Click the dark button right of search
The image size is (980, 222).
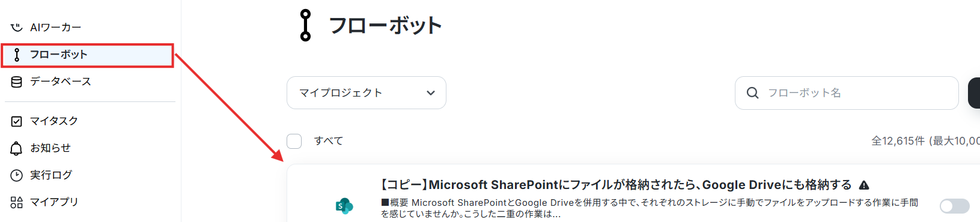point(974,93)
